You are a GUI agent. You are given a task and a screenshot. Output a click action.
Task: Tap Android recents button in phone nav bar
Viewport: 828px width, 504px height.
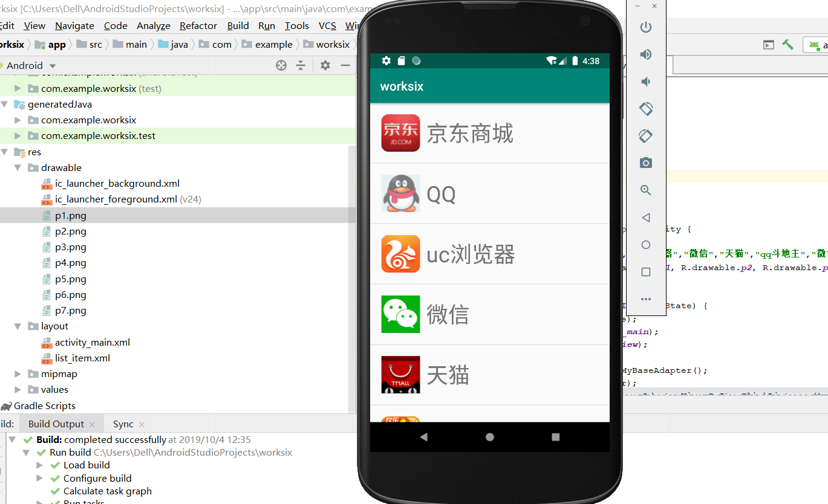(x=556, y=437)
